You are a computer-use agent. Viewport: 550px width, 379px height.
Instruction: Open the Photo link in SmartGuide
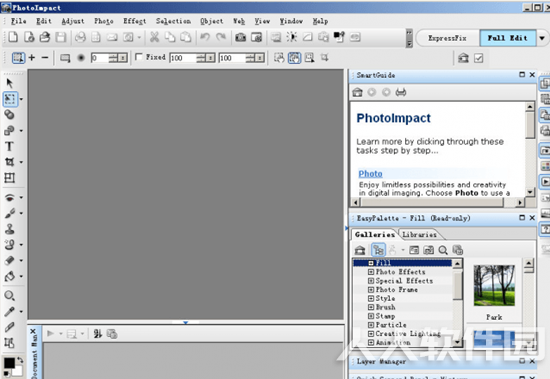point(370,174)
